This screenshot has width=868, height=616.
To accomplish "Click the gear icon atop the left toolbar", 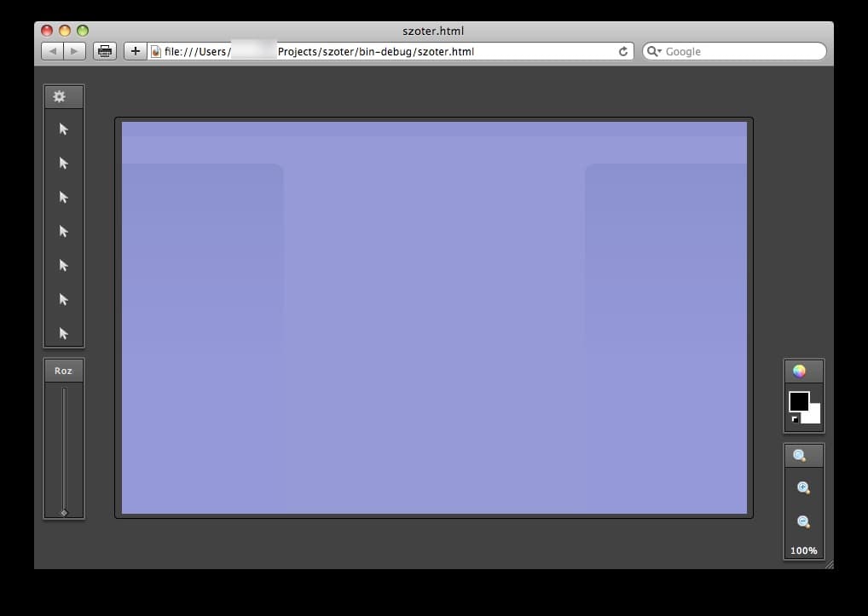I will coord(60,96).
